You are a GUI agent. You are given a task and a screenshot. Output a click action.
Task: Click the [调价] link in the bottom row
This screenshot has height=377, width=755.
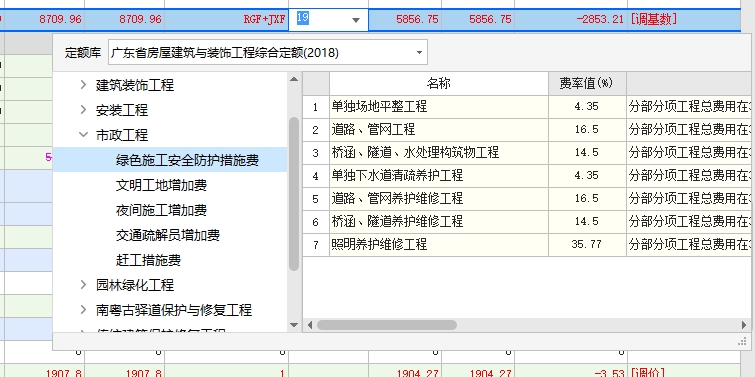(648, 373)
